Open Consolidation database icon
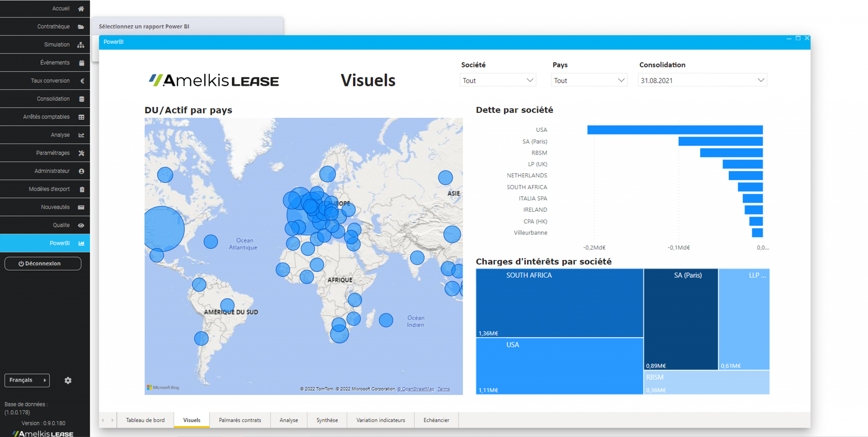 point(81,99)
